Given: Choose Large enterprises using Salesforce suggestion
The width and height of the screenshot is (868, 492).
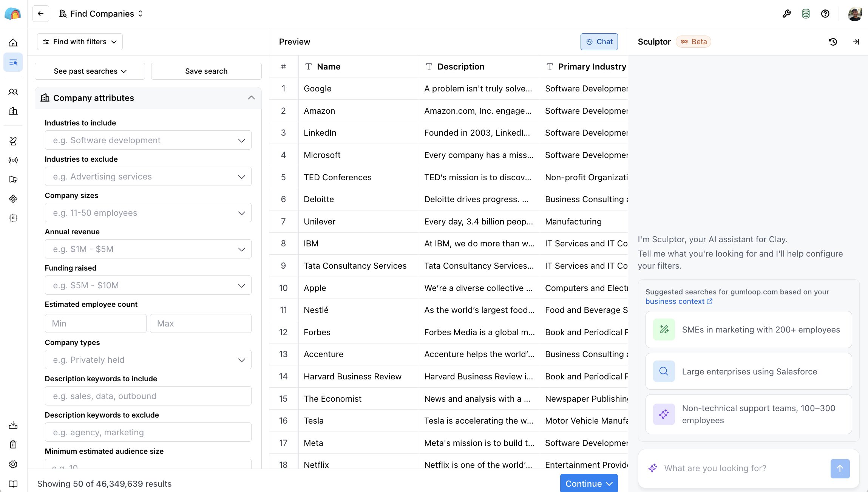Looking at the screenshot, I should (749, 371).
